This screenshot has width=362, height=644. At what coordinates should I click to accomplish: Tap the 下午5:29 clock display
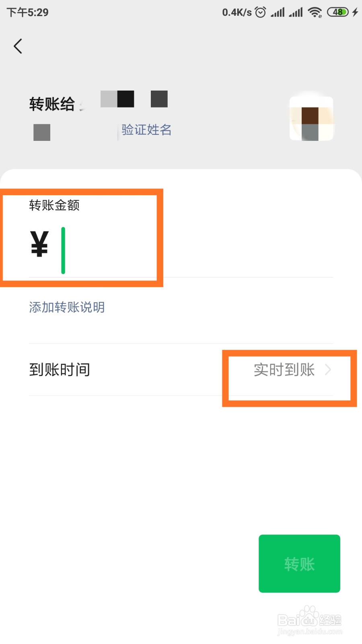27,12
